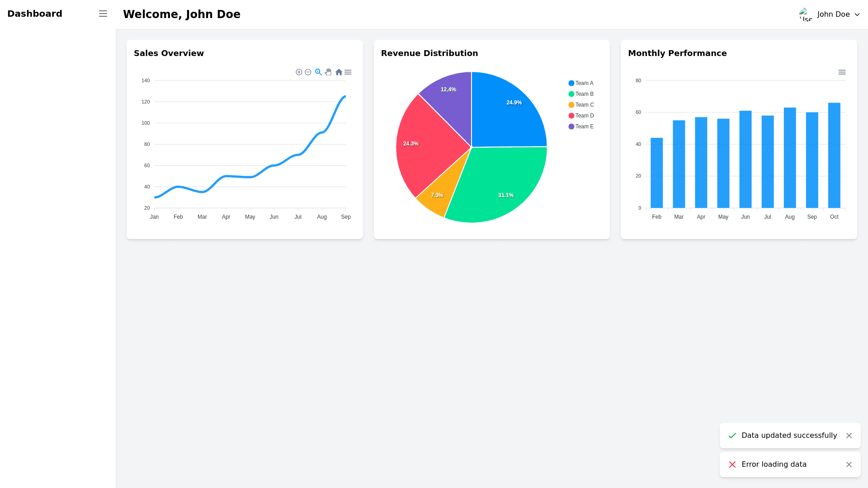
Task: Click the user avatar image
Action: pos(806,14)
